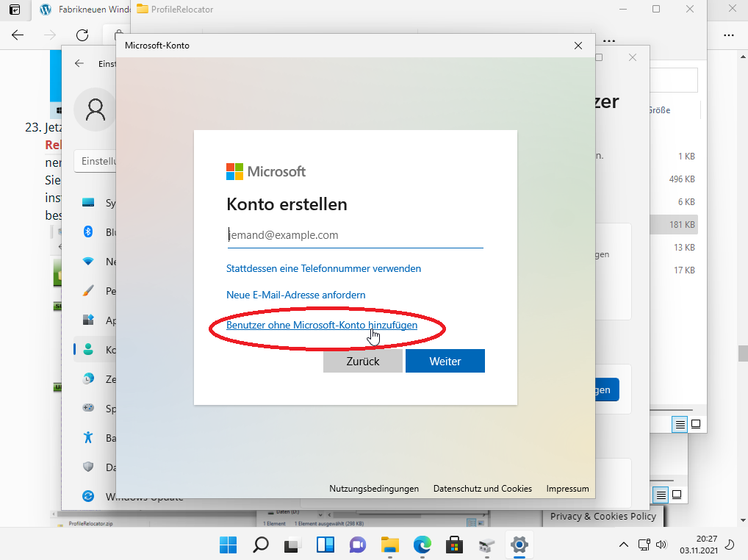Open the Widgets panel from taskbar
The width and height of the screenshot is (748, 560).
click(x=326, y=545)
